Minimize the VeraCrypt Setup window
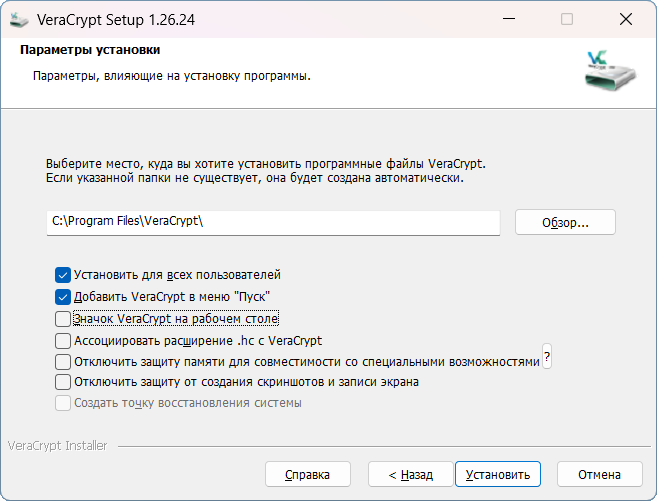657x501 pixels. (x=509, y=19)
